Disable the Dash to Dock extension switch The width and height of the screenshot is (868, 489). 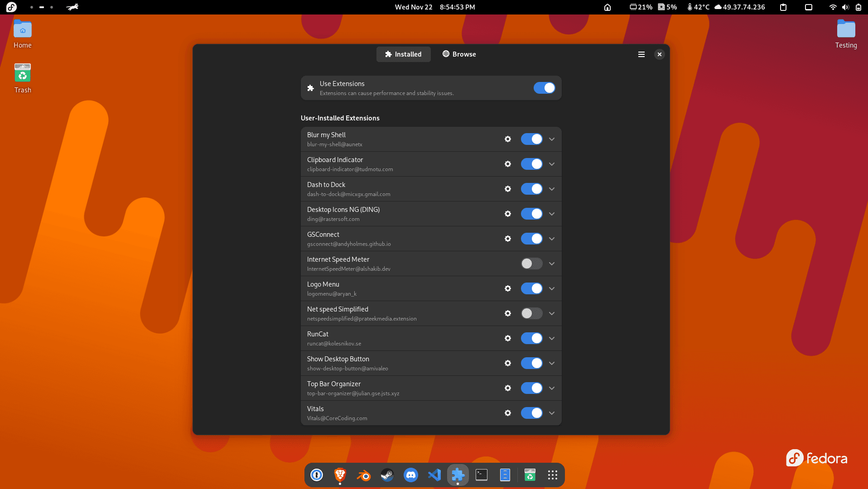(531, 189)
